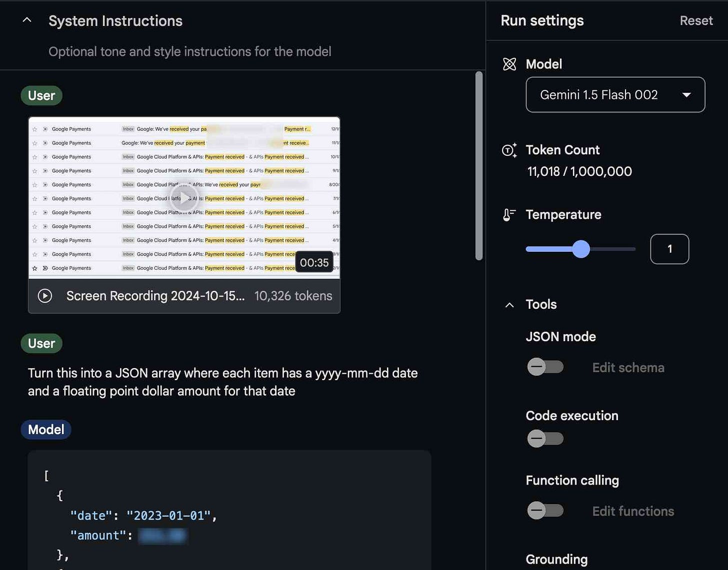Enable JSON mode

[545, 367]
